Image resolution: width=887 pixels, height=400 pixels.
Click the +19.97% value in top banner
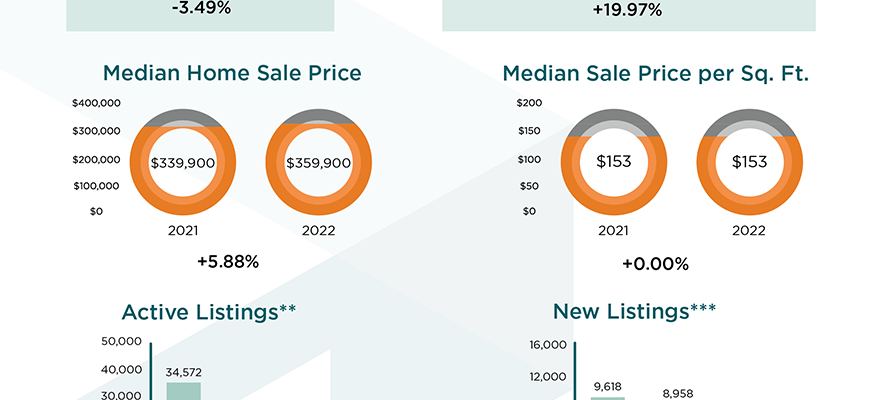(628, 10)
